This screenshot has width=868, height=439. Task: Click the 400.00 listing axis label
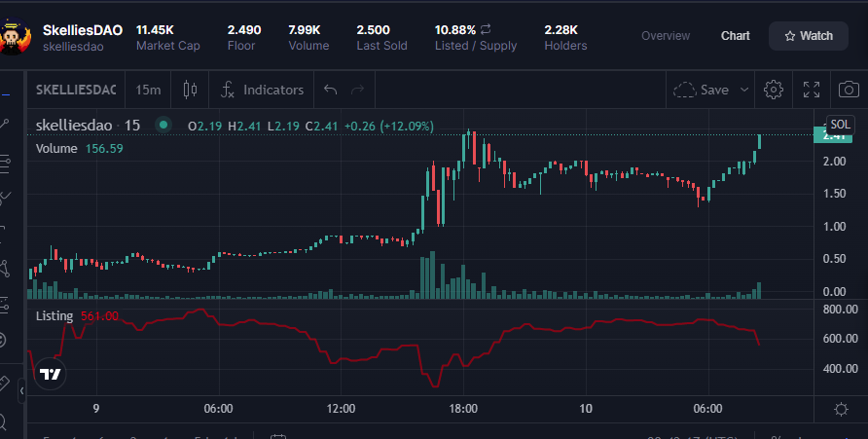click(841, 368)
